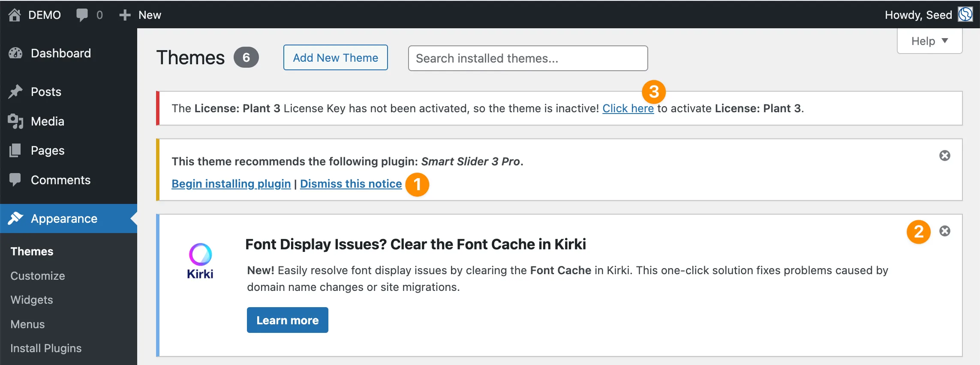Open the Widgets submenu item
980x365 pixels.
(32, 300)
